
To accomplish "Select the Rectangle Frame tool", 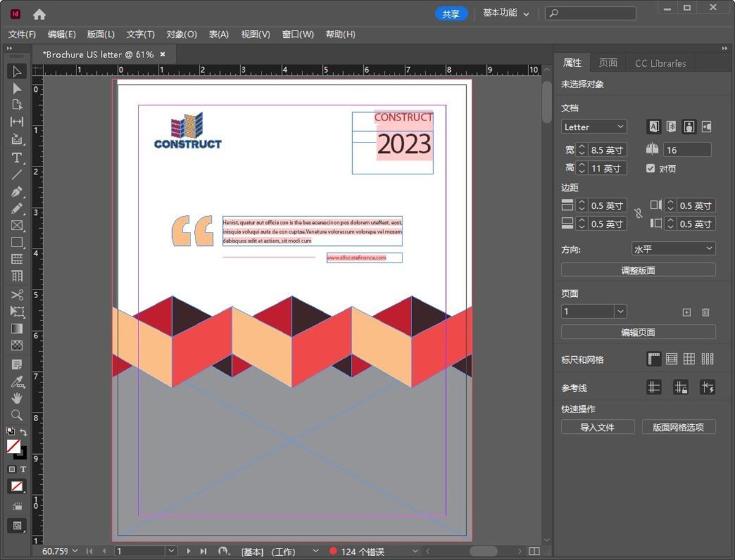I will 17,226.
